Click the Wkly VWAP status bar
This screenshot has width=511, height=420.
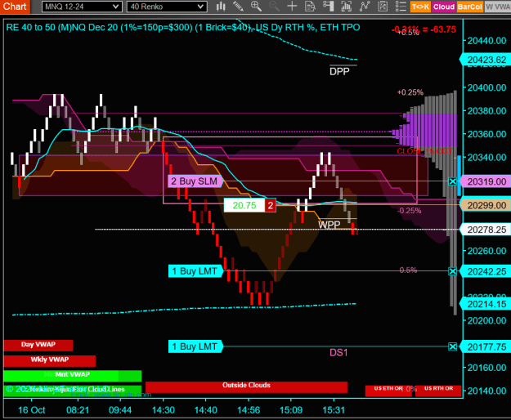[x=50, y=360]
